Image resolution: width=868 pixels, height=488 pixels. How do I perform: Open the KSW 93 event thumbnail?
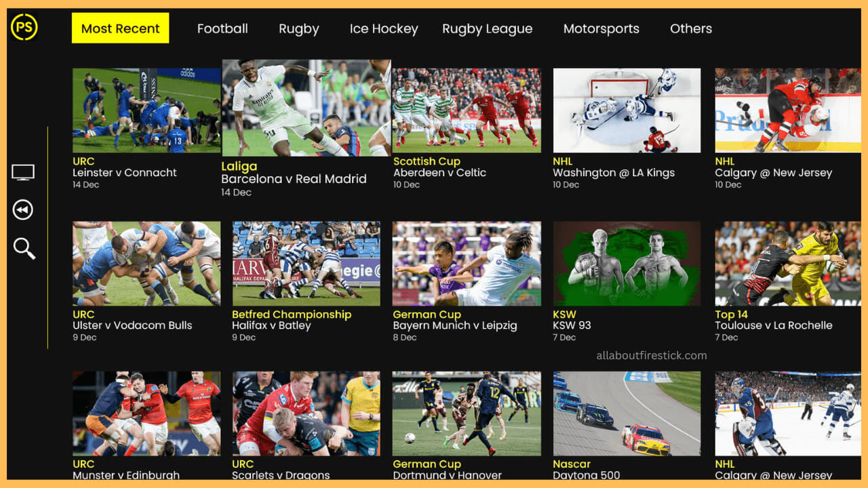pos(627,263)
